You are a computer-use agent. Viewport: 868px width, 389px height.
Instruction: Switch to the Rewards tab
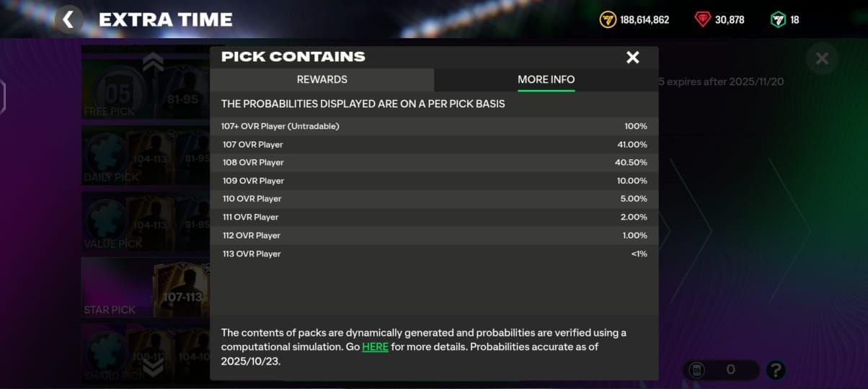pos(322,79)
